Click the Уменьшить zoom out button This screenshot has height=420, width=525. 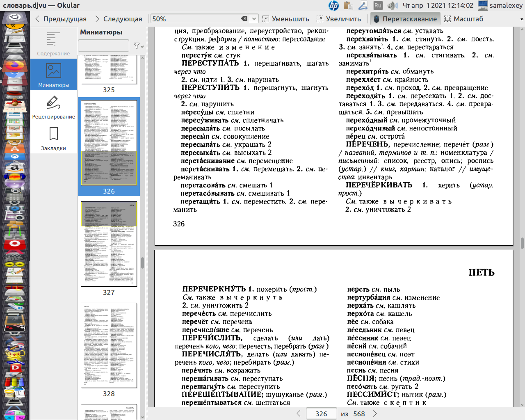286,19
